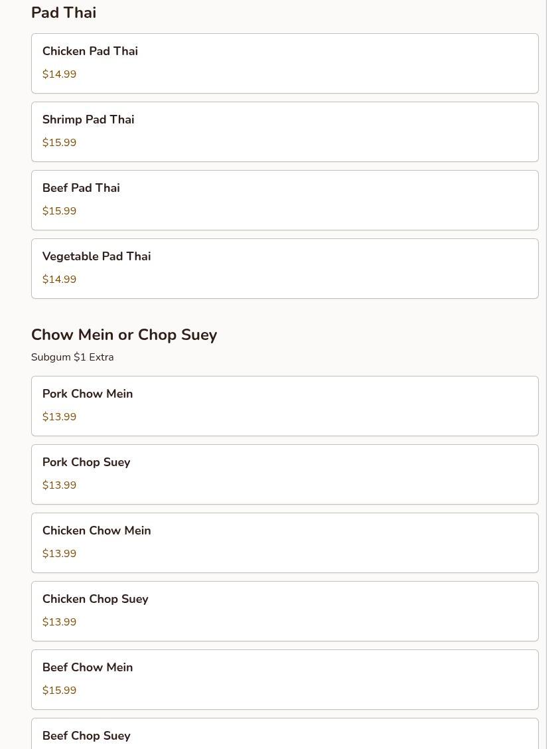
Task: Select the Shrimp Pad Thai card
Action: click(x=285, y=131)
